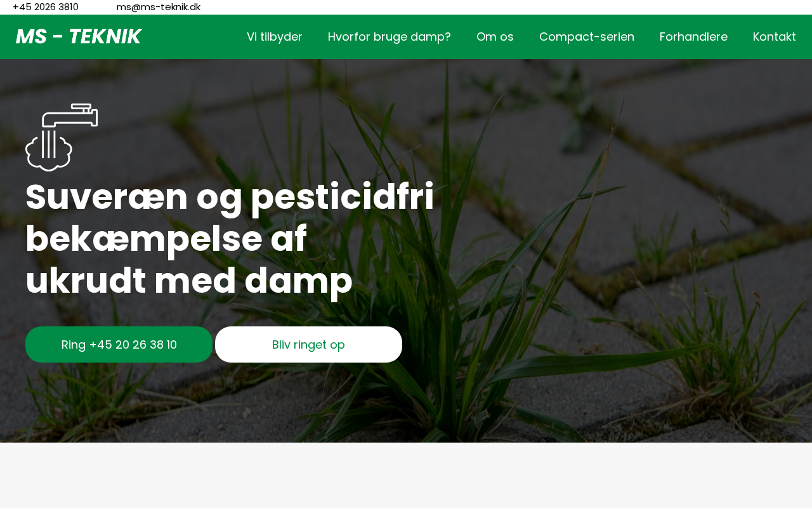
Task: Click the MS - TEKNIK logo
Action: tap(78, 37)
